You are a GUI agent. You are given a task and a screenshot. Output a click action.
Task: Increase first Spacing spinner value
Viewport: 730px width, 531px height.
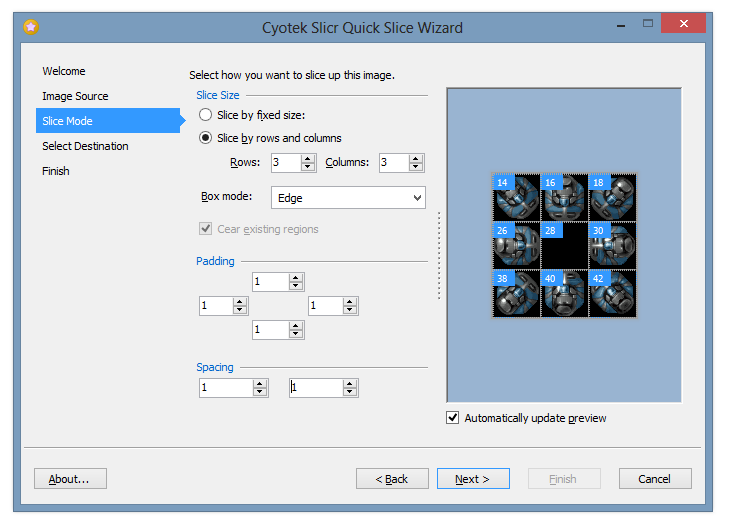pyautogui.click(x=260, y=383)
